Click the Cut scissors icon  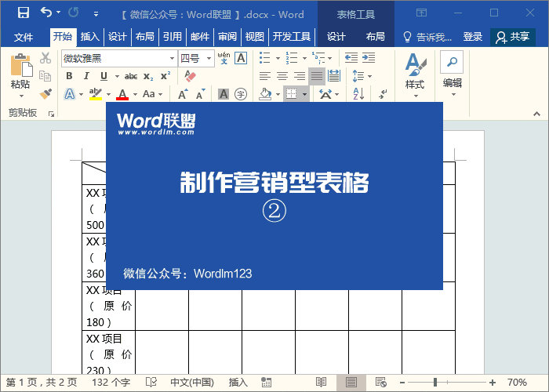coord(45,58)
